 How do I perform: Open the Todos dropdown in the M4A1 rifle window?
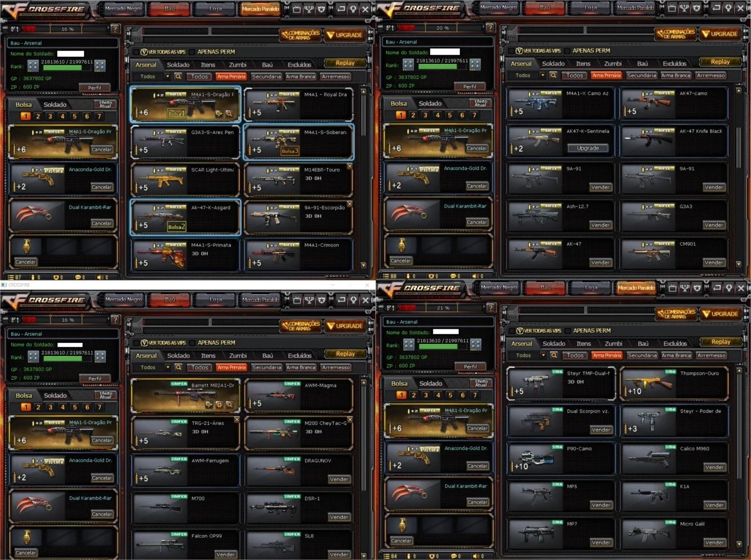point(167,77)
